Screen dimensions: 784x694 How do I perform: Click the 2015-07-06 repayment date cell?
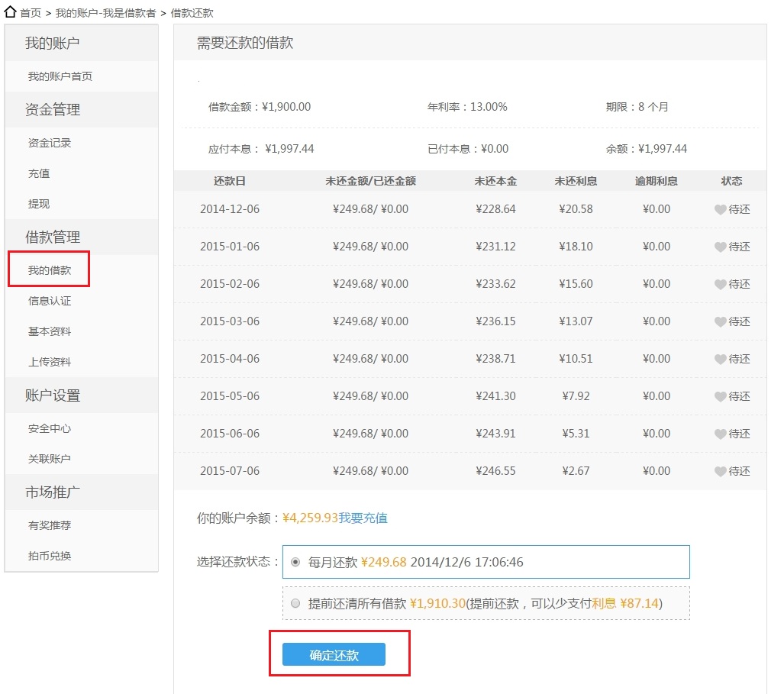[230, 471]
